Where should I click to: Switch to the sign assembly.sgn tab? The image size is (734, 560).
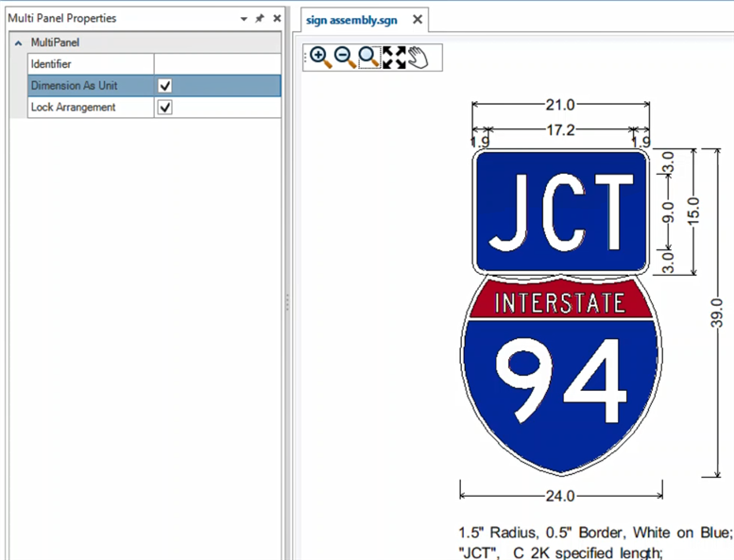pos(351,20)
